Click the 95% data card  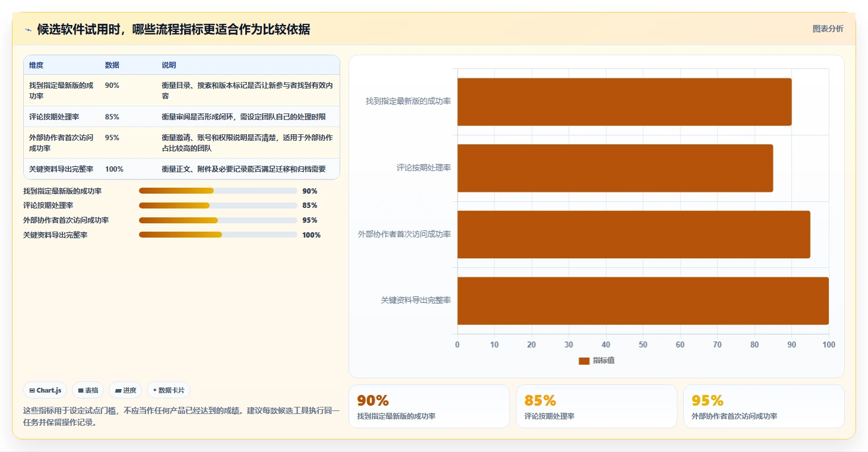[764, 406]
